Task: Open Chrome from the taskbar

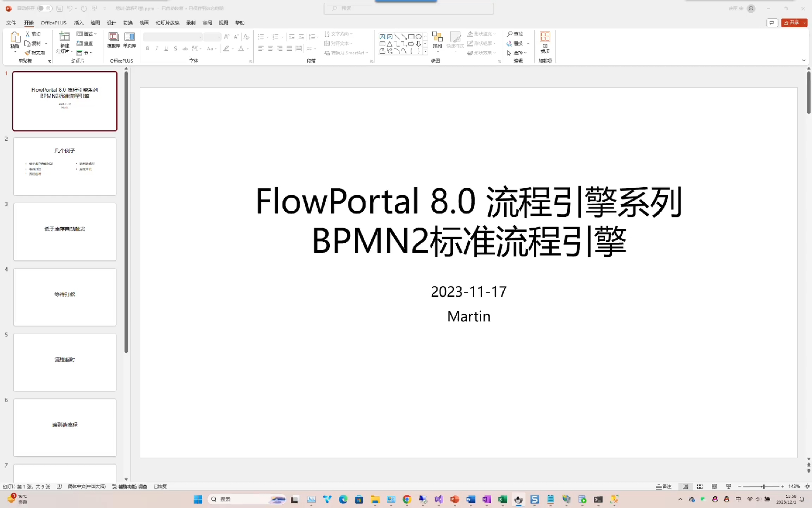Action: pos(407,500)
